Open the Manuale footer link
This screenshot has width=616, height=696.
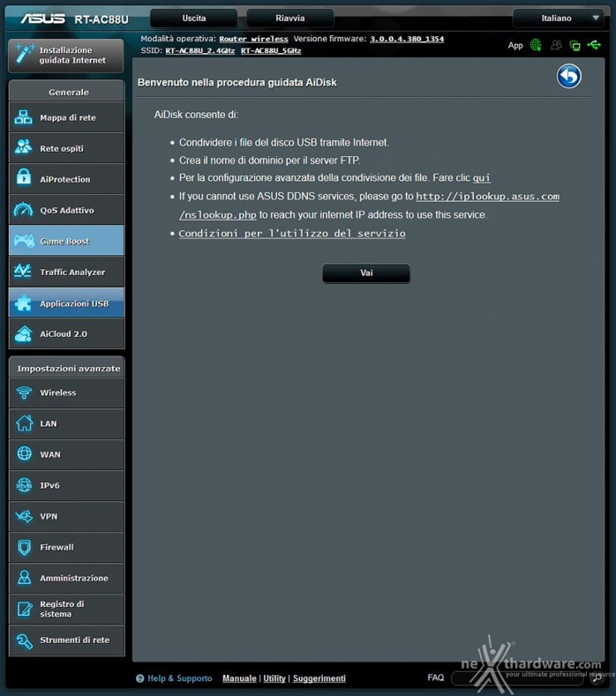click(239, 678)
